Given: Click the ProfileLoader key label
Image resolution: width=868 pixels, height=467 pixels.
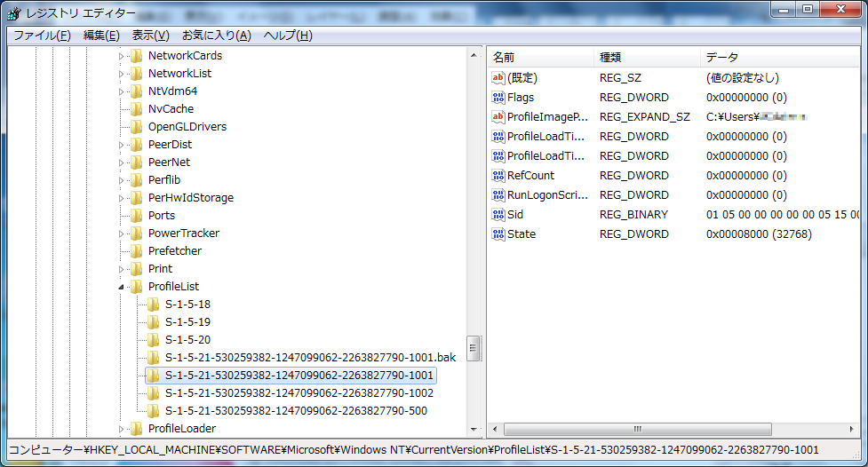Looking at the screenshot, I should [182, 428].
